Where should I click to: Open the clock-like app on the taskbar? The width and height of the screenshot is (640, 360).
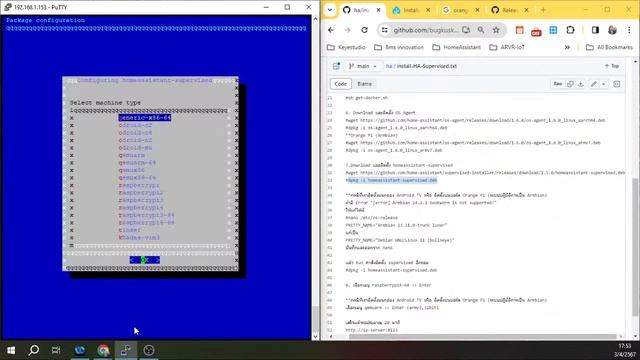[x=149, y=350]
